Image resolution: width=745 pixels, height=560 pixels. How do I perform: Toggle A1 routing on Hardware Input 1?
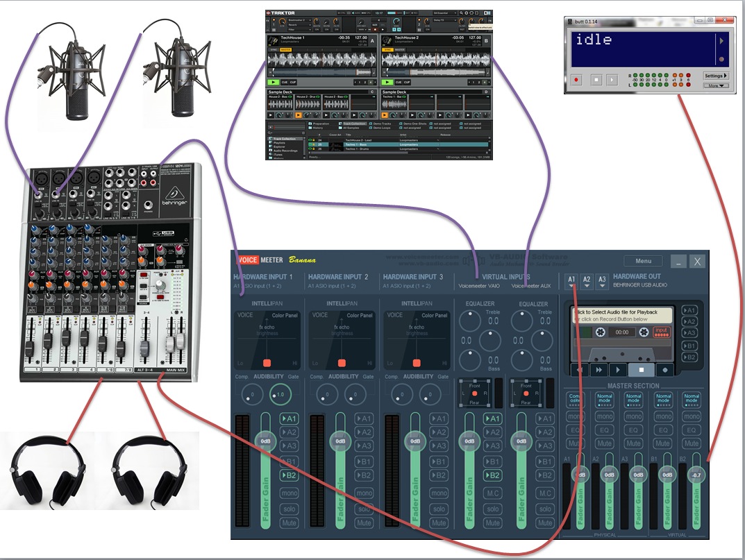coord(290,419)
